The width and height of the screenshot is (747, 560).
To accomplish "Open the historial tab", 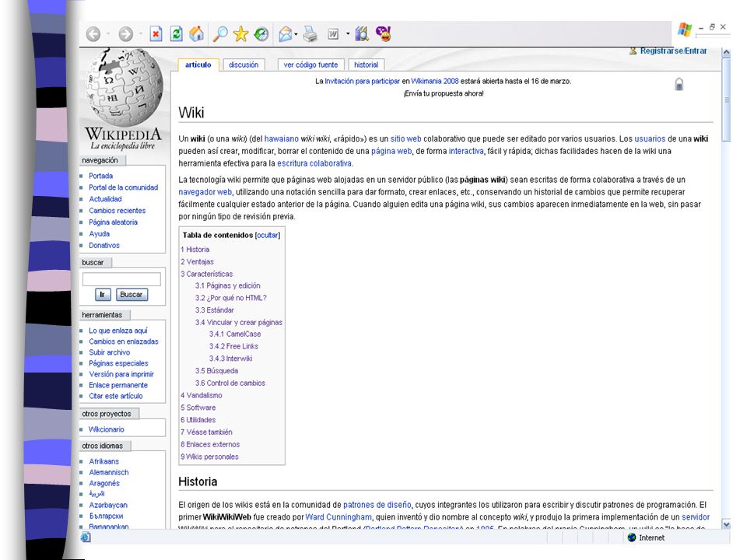I will point(366,65).
